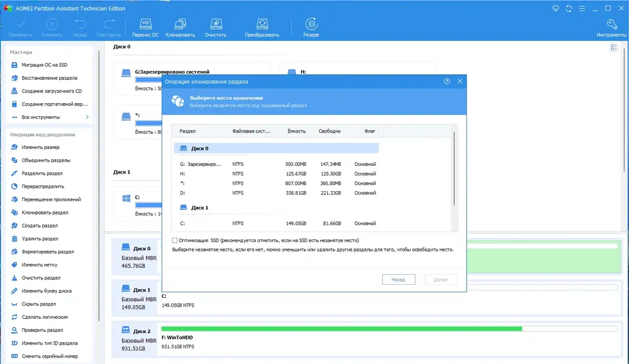Click the diamond upgrade icon in title bar
Screen dimensions: 629x364
pyautogui.click(x=555, y=8)
